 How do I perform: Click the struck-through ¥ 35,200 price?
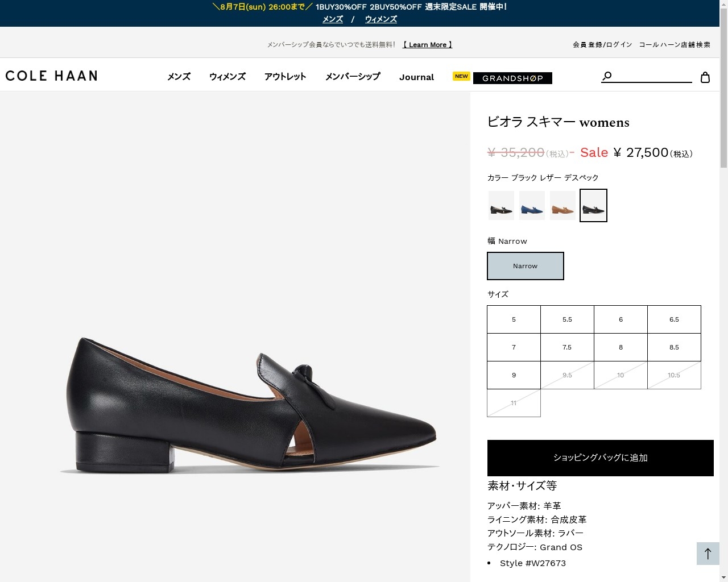(516, 153)
